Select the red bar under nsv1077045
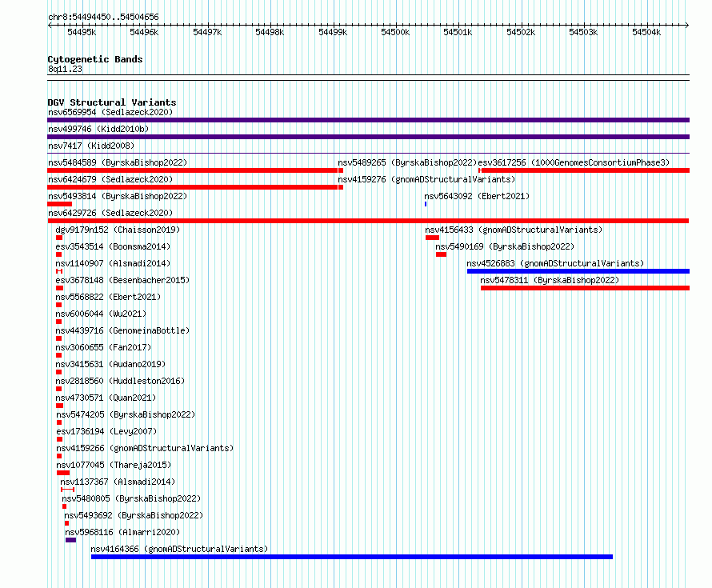The height and width of the screenshot is (588, 712). (63, 473)
